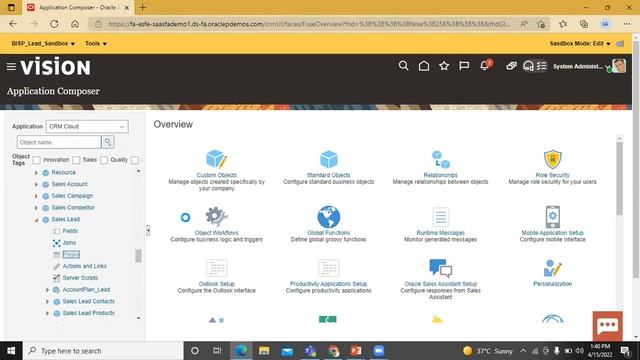The image size is (640, 360).
Task: Open the Mobile Application Setup phone icon
Action: 553,217
